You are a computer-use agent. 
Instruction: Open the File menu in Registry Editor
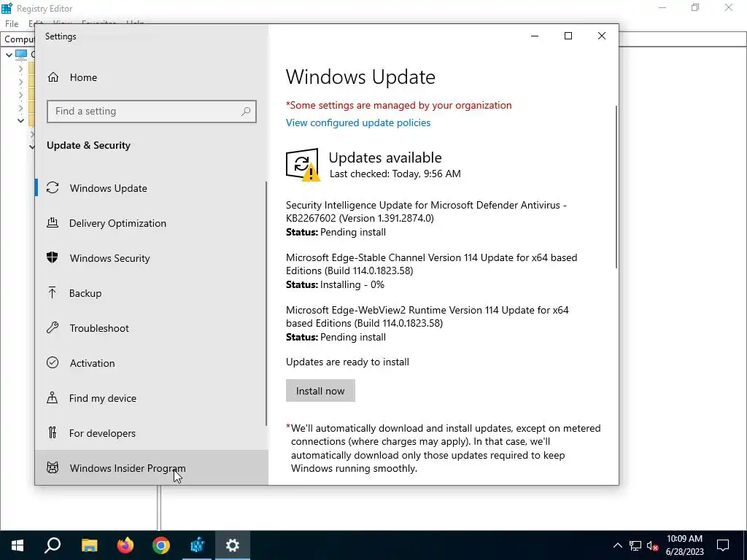(x=12, y=23)
